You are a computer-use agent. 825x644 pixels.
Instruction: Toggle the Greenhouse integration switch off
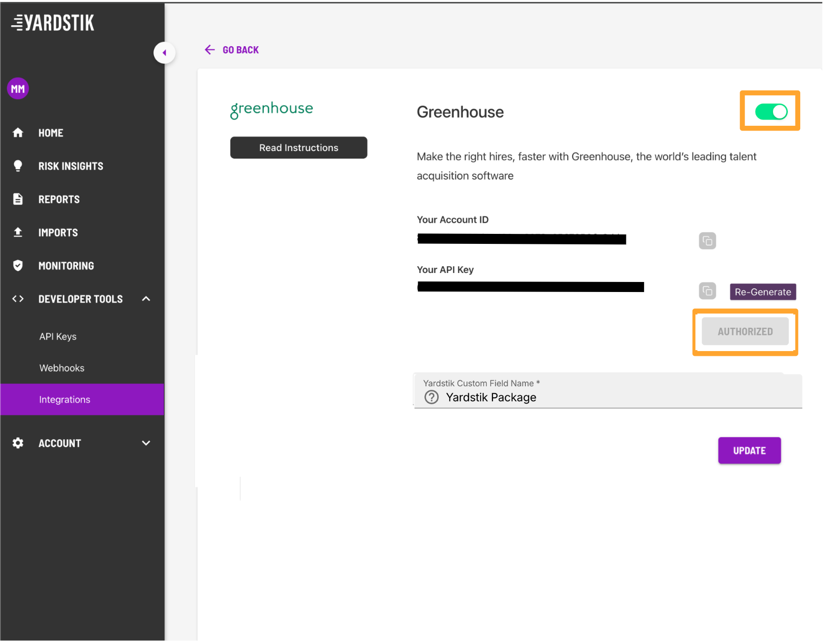[771, 112]
